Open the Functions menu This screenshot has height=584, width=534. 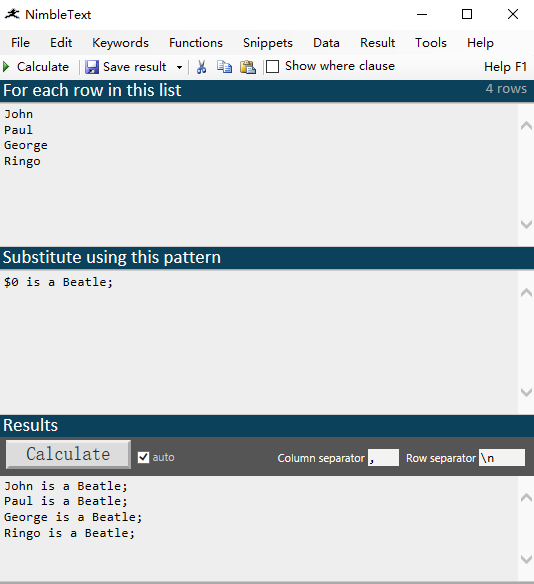tap(196, 43)
